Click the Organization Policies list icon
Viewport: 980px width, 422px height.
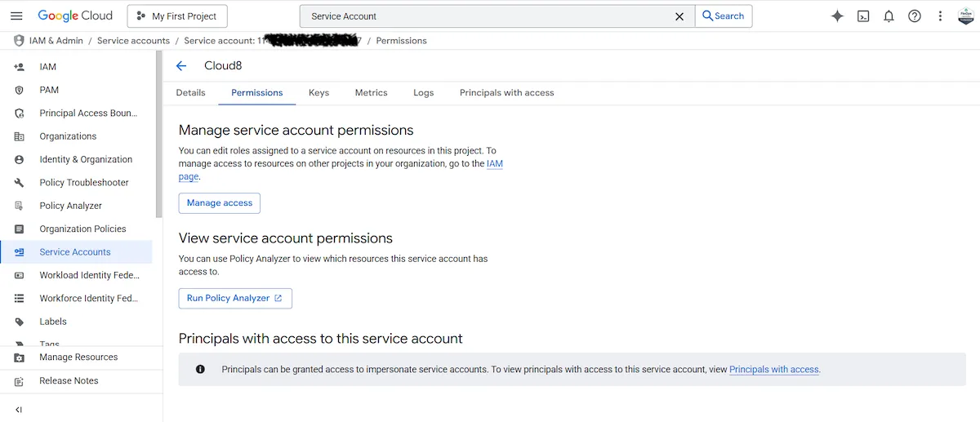tap(19, 229)
